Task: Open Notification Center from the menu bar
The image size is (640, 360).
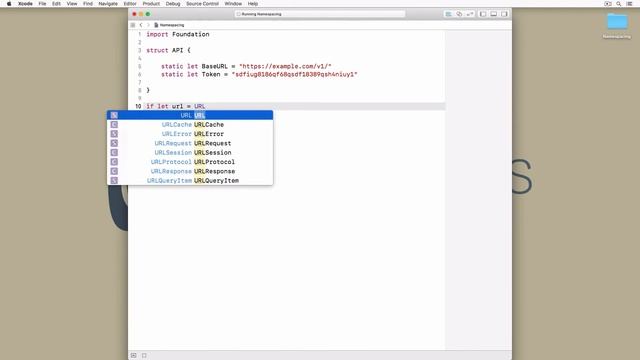Action: point(629,4)
